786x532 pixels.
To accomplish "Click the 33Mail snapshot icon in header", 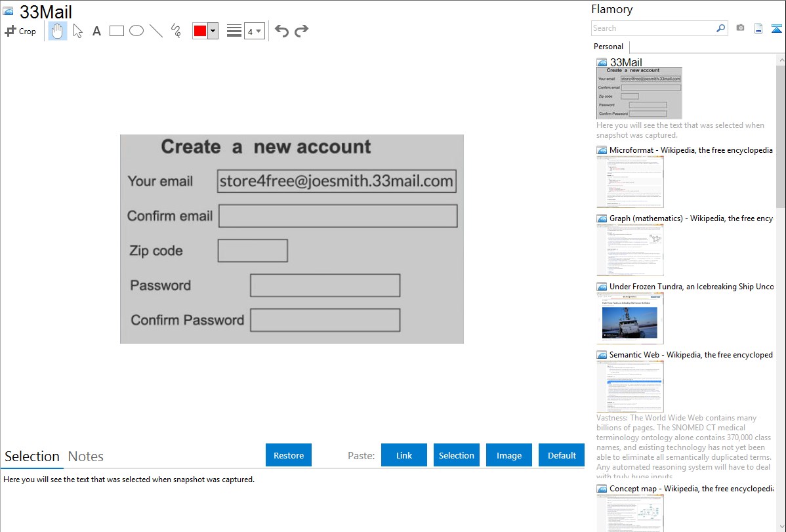I will [x=8, y=12].
